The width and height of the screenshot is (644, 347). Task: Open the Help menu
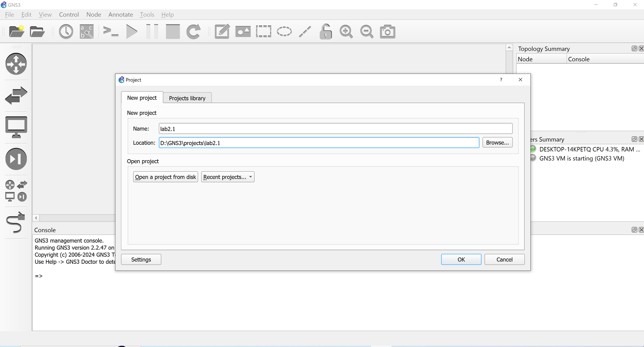pos(167,14)
